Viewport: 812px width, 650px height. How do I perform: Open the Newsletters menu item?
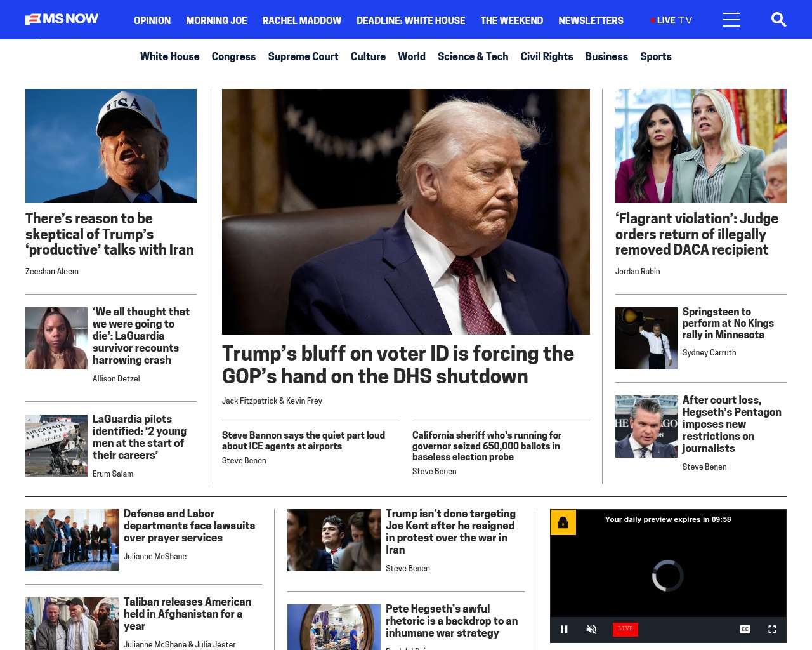(591, 20)
